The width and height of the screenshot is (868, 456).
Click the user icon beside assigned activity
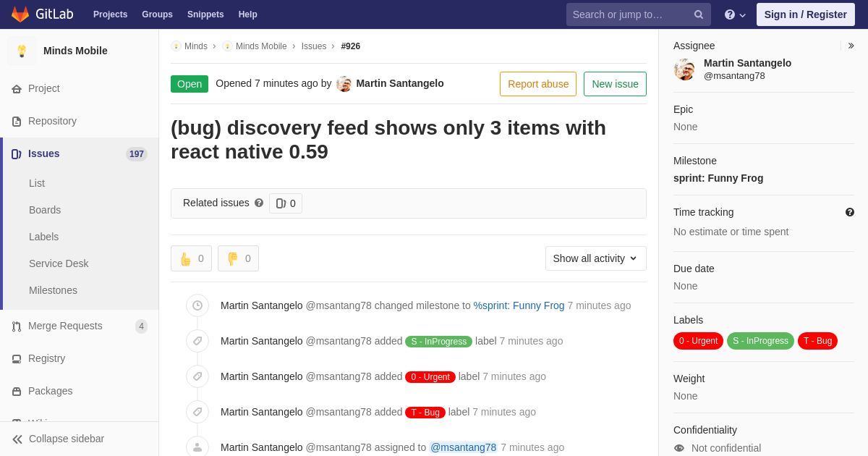197,447
